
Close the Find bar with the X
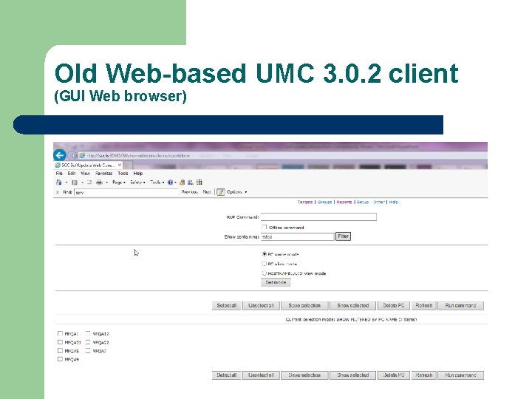58,192
